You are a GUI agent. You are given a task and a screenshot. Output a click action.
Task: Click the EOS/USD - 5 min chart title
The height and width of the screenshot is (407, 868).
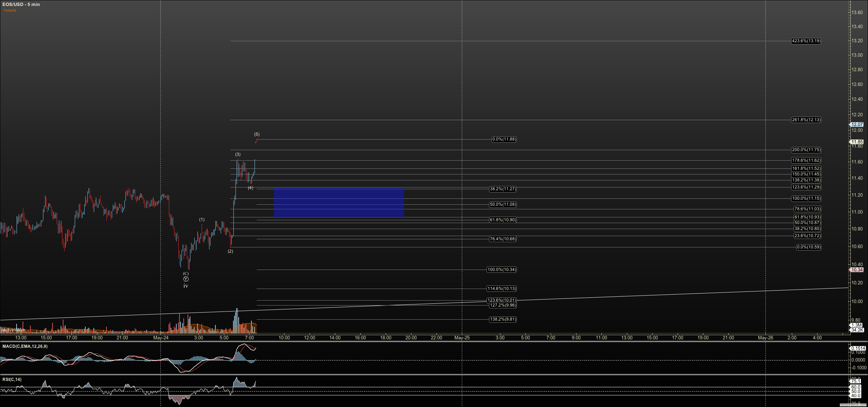pos(21,4)
